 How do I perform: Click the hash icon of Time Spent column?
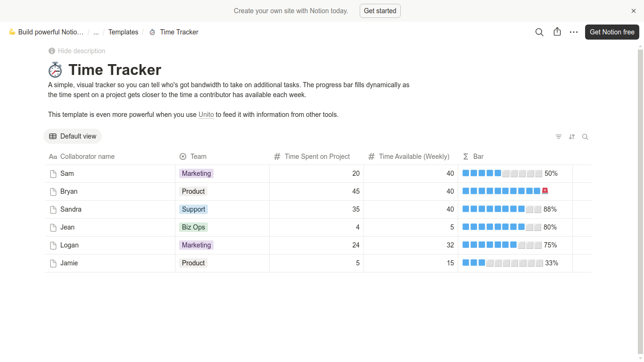tap(277, 156)
